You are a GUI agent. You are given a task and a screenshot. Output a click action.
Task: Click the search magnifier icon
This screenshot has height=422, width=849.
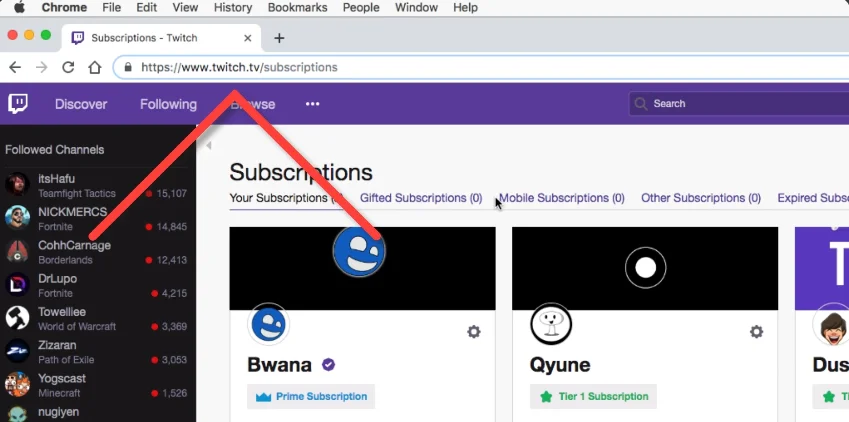pyautogui.click(x=641, y=103)
